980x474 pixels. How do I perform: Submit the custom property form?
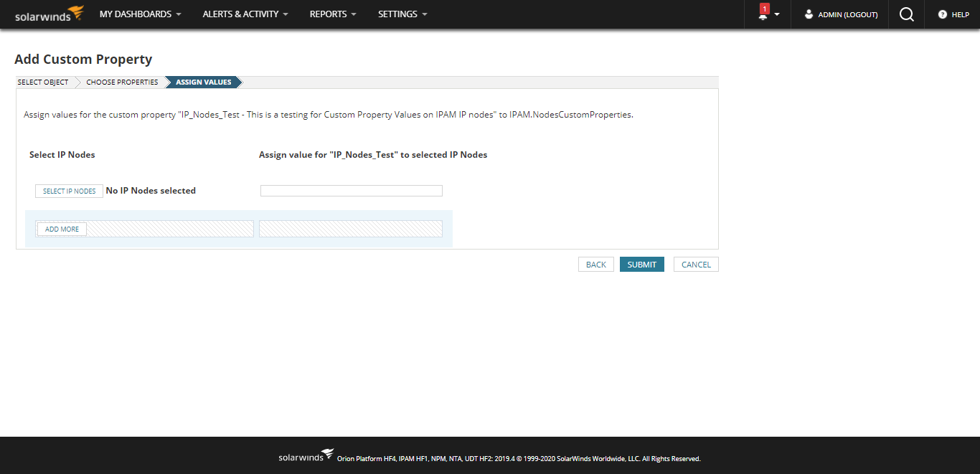[642, 265]
